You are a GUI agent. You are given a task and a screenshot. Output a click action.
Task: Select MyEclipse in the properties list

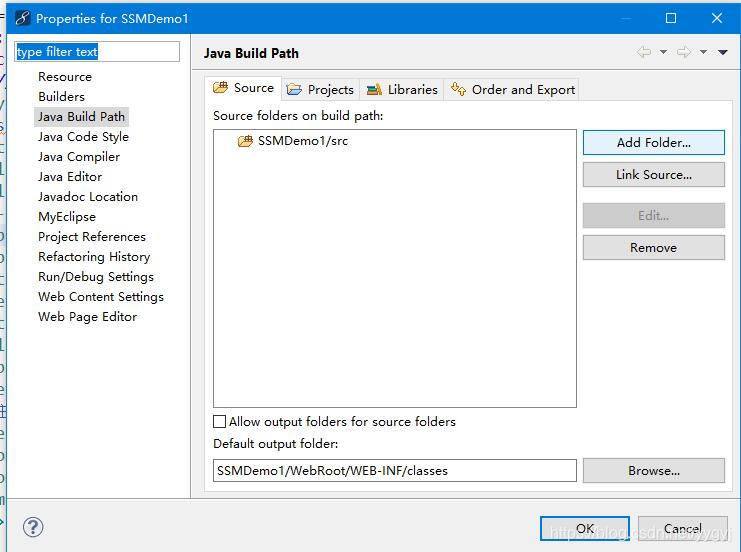coord(67,216)
